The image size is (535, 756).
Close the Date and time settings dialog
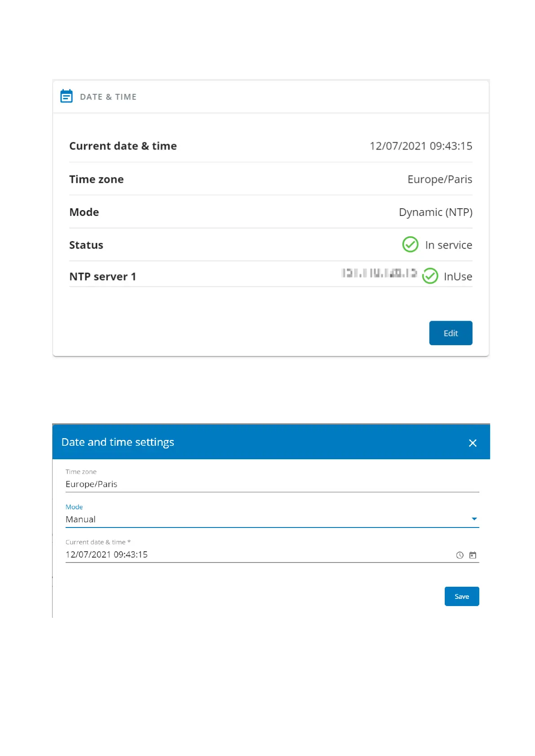tap(473, 443)
